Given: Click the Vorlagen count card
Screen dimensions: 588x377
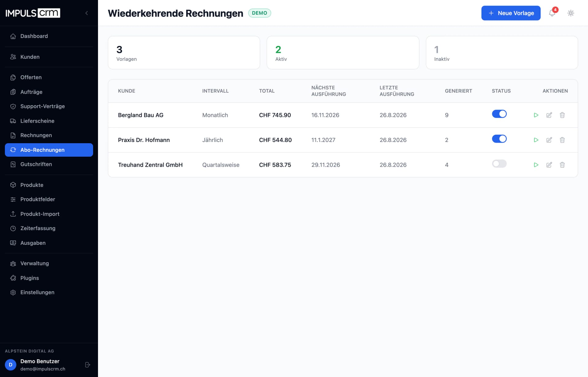Looking at the screenshot, I should pyautogui.click(x=184, y=53).
